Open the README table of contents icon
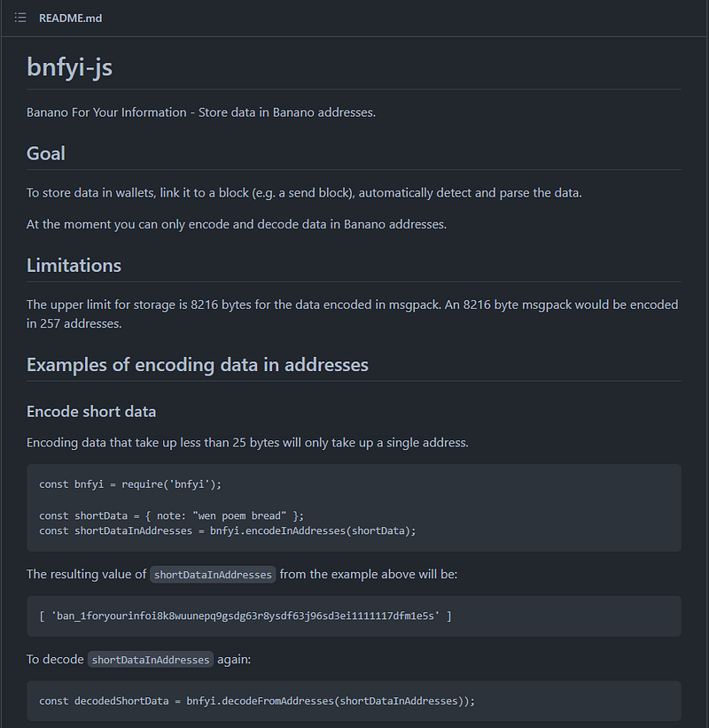 point(20,18)
